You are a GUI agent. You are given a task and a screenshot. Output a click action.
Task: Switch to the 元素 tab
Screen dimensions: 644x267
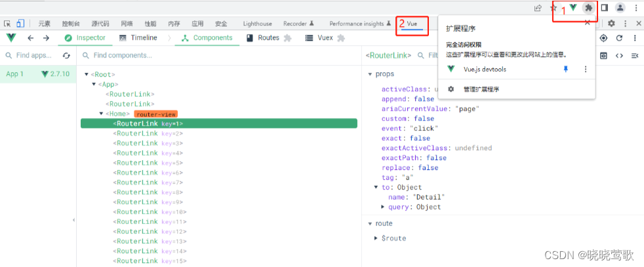coord(45,24)
